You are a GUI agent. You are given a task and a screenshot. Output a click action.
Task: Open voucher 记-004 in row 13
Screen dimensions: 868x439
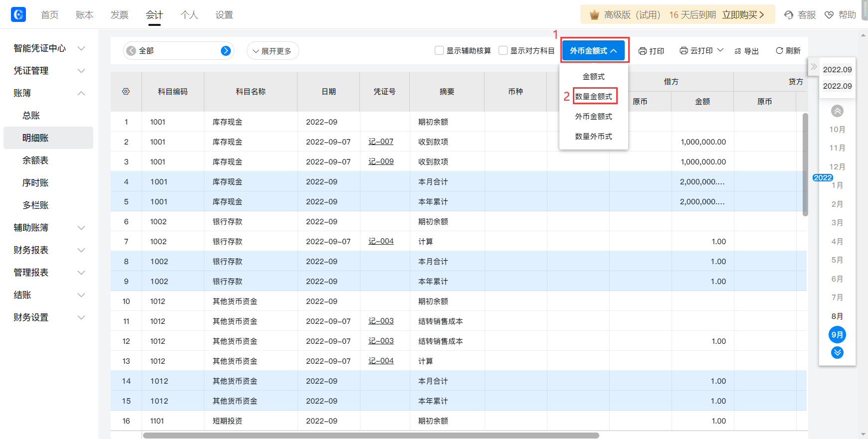pos(381,361)
